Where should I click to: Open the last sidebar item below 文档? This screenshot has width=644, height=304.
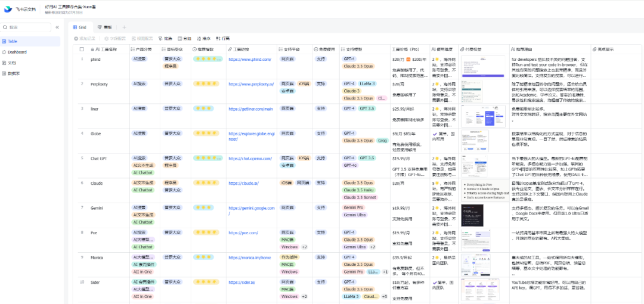click(30, 73)
